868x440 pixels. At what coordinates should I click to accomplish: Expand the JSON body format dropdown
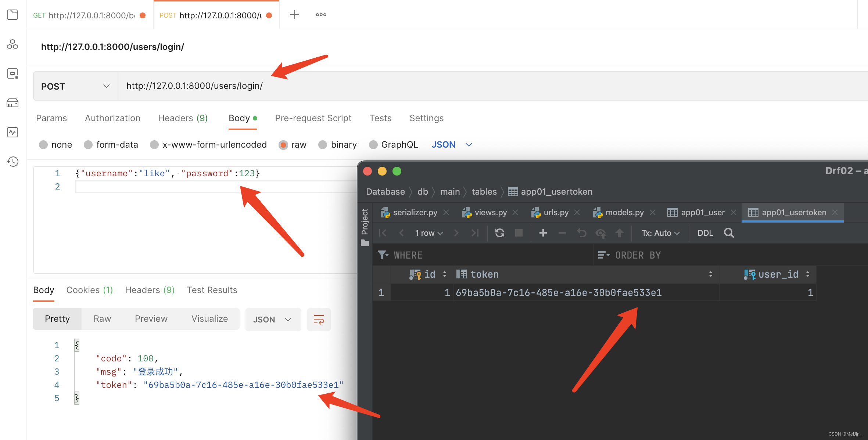[x=452, y=145]
